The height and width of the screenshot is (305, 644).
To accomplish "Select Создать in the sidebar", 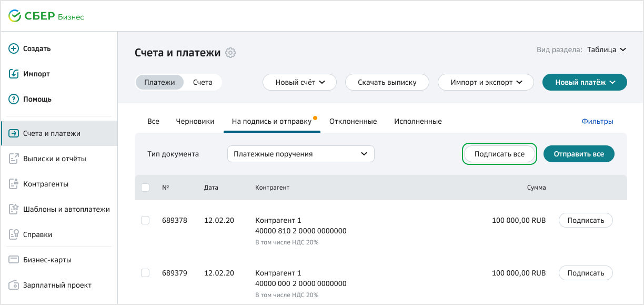I will [37, 48].
